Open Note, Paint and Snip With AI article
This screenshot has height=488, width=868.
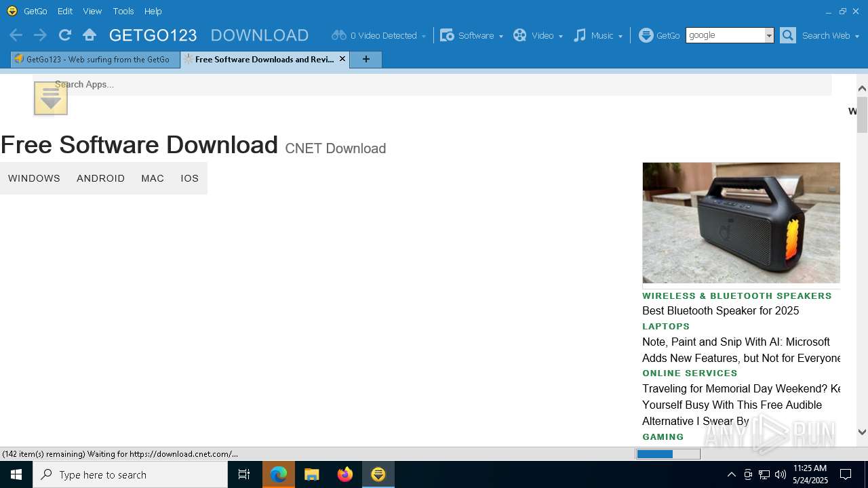pyautogui.click(x=741, y=350)
